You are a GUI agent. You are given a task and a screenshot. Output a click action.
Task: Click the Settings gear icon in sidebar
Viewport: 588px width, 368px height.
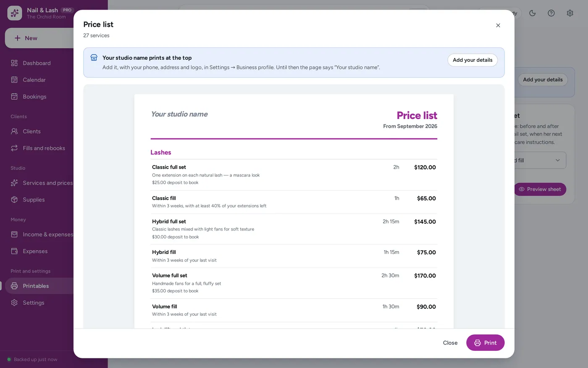pos(14,303)
